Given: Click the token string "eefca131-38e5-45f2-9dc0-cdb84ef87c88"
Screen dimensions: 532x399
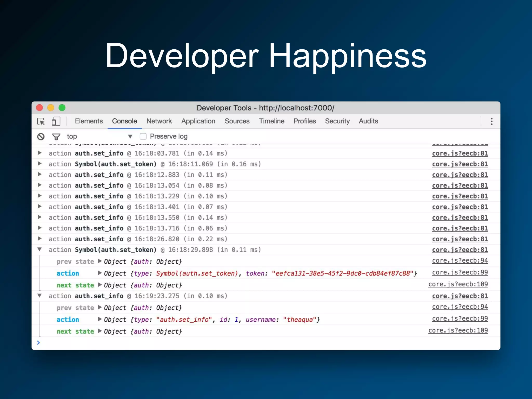Looking at the screenshot, I should (x=342, y=273).
